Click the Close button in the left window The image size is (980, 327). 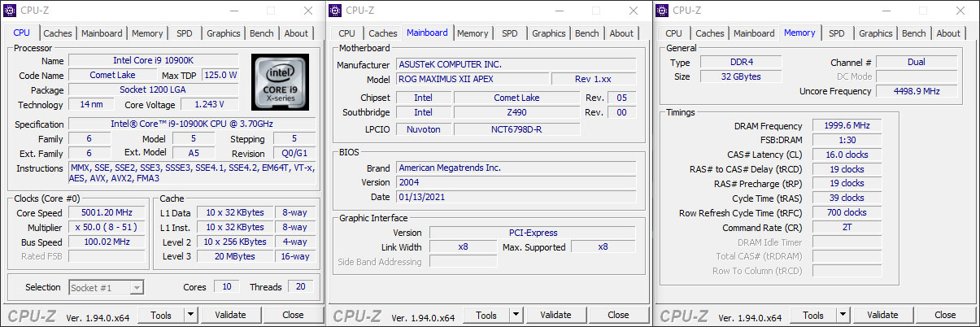(x=293, y=315)
